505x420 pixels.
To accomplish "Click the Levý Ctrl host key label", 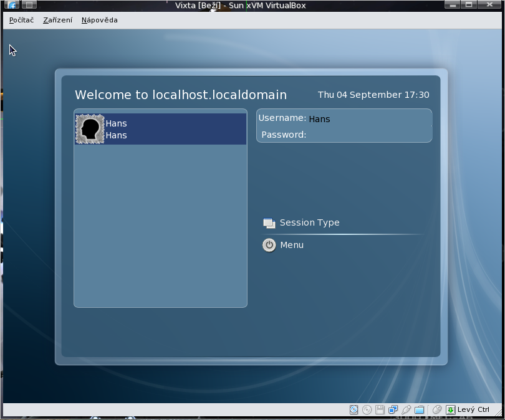I will tap(473, 409).
